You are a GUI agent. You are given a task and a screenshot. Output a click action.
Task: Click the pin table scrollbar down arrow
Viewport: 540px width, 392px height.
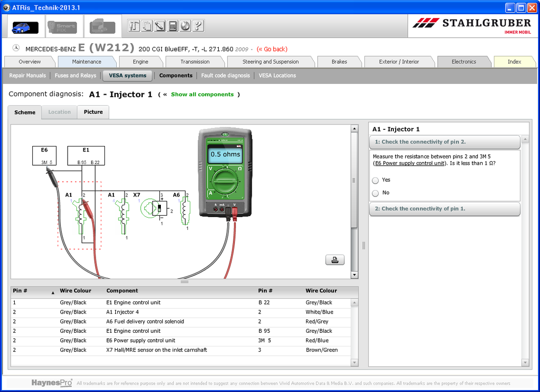coord(355,363)
